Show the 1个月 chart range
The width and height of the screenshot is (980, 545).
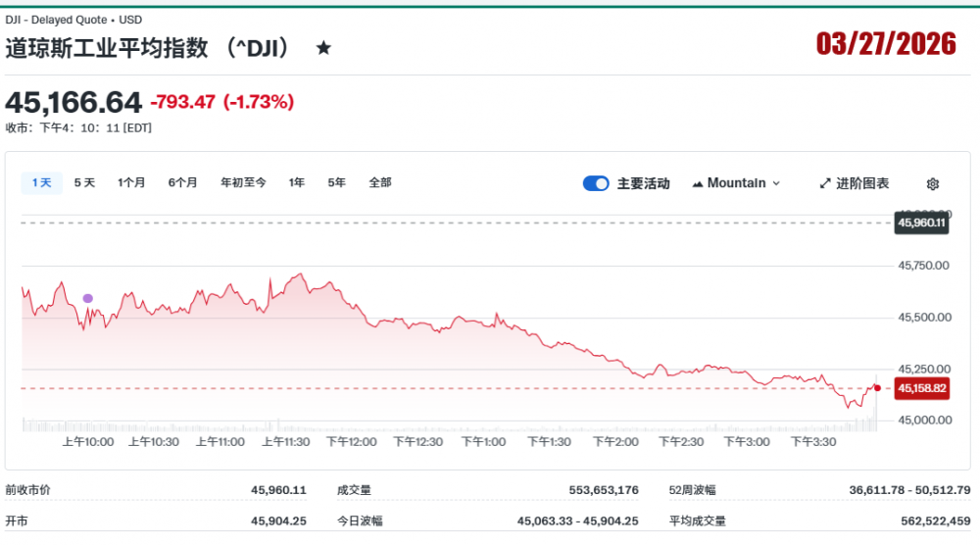(131, 182)
